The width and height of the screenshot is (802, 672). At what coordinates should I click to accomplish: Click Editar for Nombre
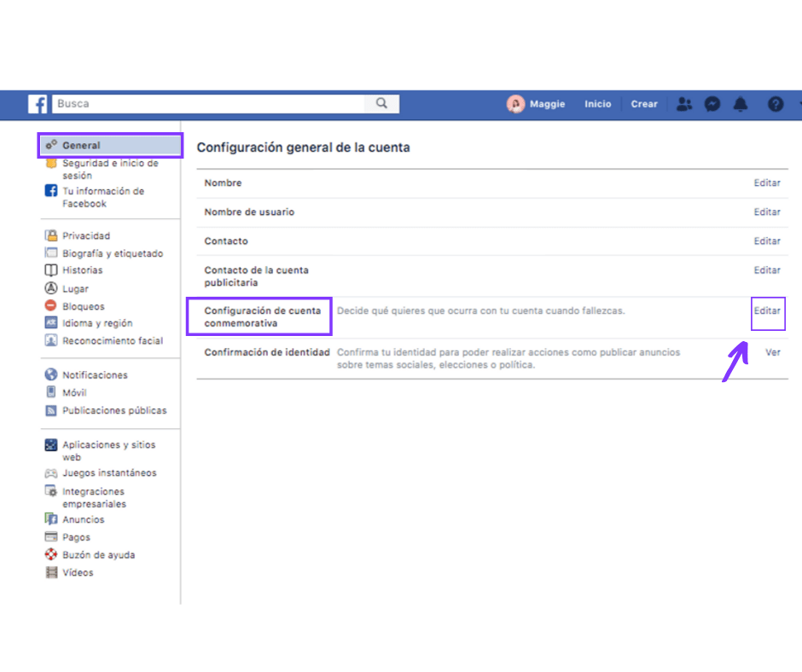click(767, 182)
